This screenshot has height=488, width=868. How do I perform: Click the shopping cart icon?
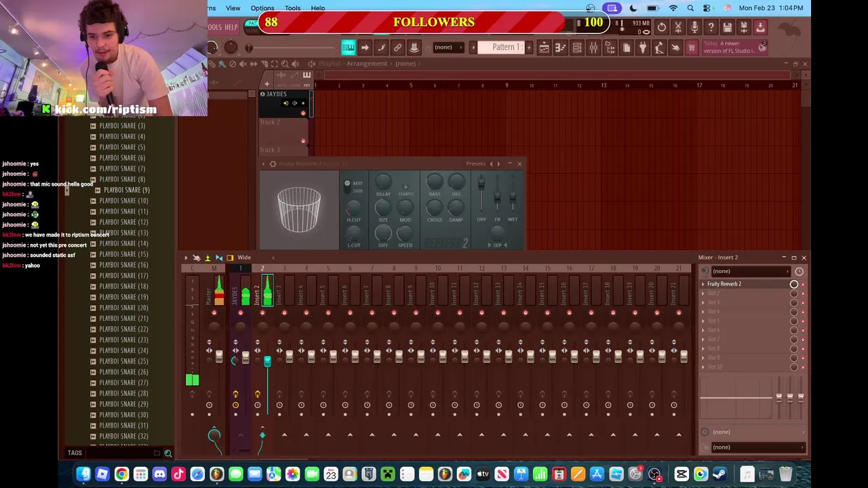(x=692, y=47)
